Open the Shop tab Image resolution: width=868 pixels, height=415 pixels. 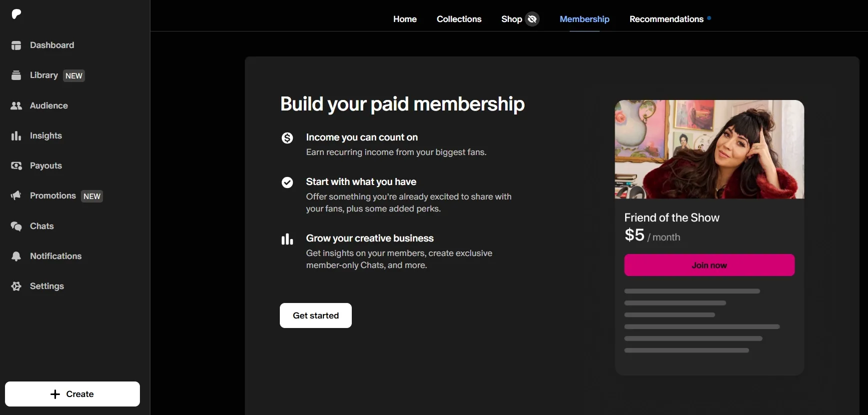(x=512, y=19)
